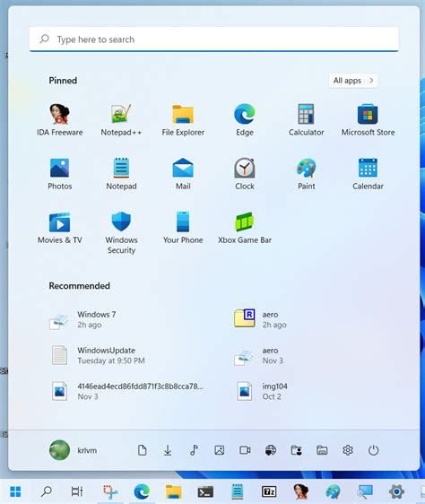Open the Photos app
This screenshot has width=425, height=504.
(x=60, y=174)
